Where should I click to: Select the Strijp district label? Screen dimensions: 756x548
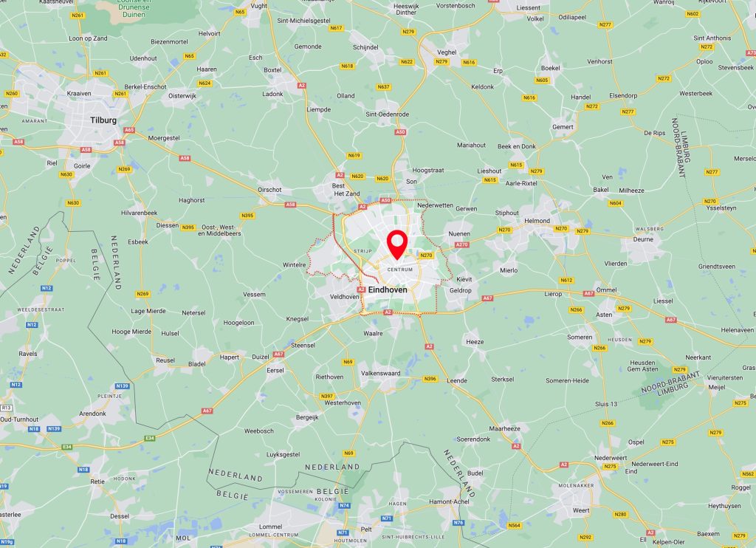click(362, 251)
